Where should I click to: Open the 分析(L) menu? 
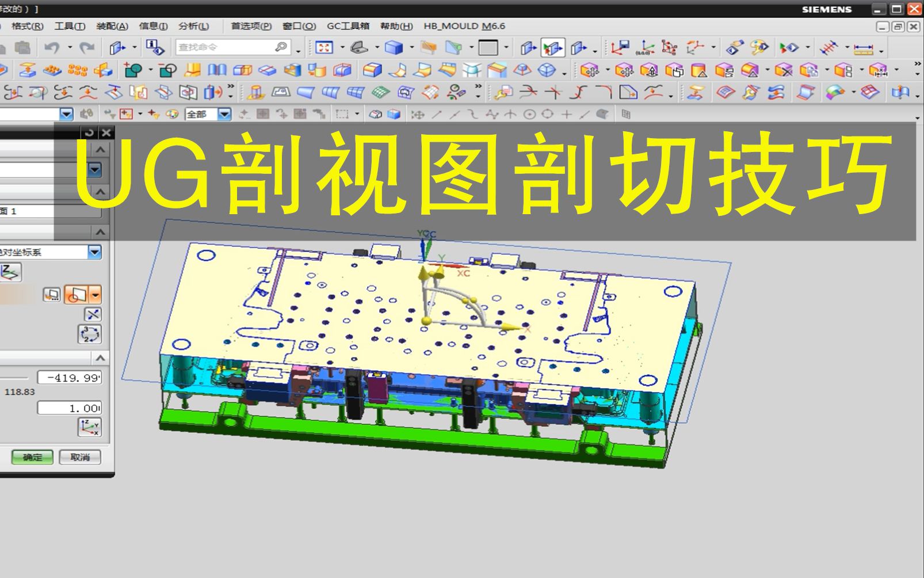(194, 26)
